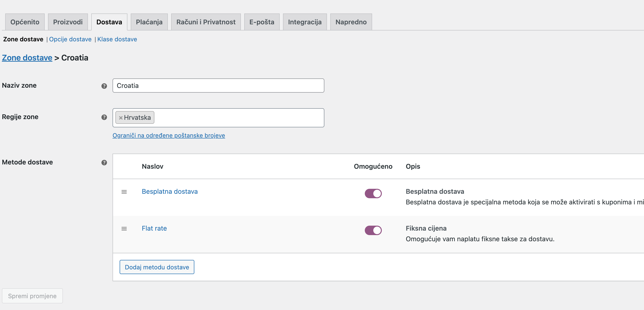644x310 pixels.
Task: Remove Hrvatska from Regije zone
Action: click(x=121, y=117)
